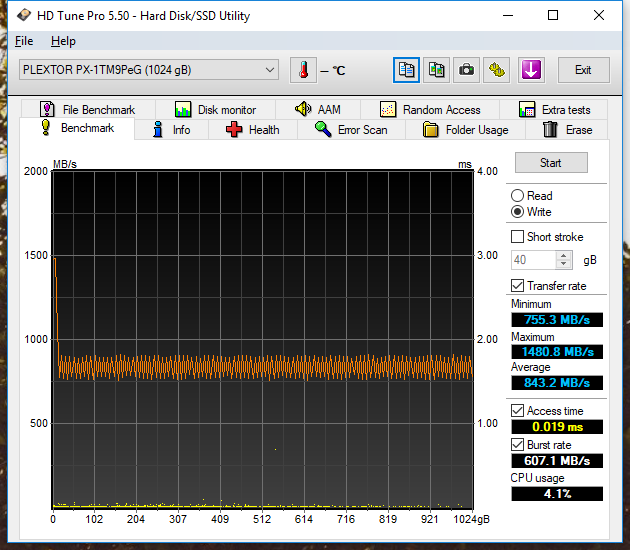This screenshot has height=550, width=630.
Task: Copy screenshot to clipboard icon
Action: click(436, 70)
